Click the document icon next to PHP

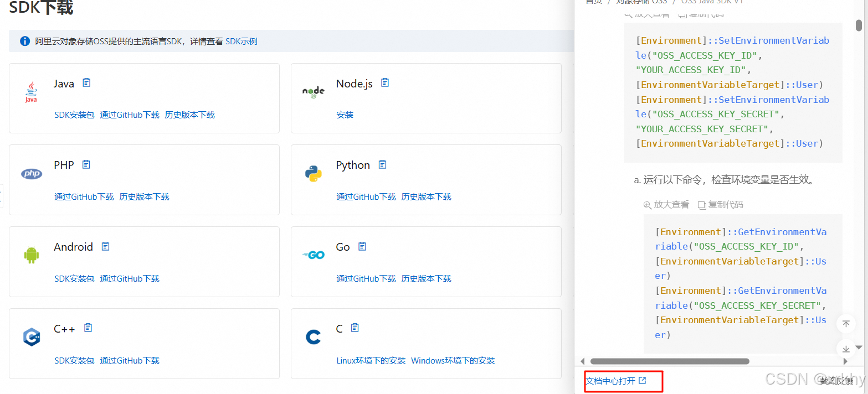[86, 164]
